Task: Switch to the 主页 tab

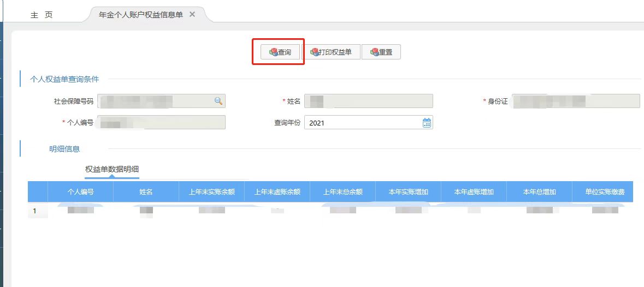Action: click(42, 15)
